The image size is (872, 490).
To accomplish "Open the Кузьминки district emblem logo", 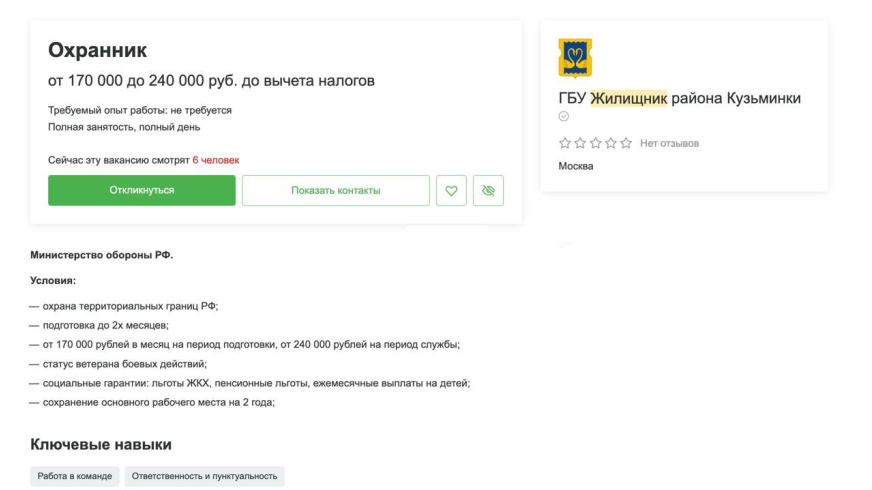I will pyautogui.click(x=575, y=58).
